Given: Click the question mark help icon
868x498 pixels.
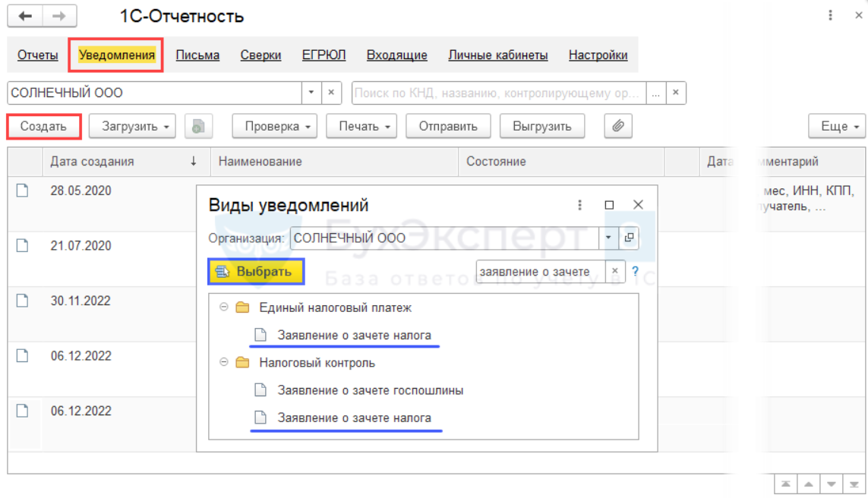Looking at the screenshot, I should [635, 272].
